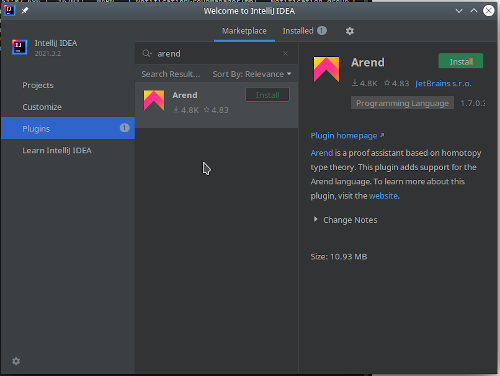Open the Customize section
Viewport: 500px width, 376px height.
[x=68, y=107]
